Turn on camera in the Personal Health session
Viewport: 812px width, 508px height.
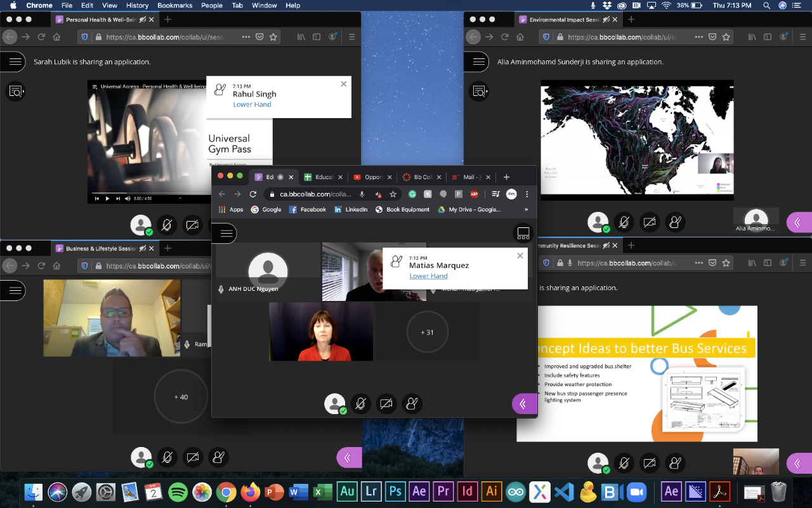pyautogui.click(x=192, y=225)
